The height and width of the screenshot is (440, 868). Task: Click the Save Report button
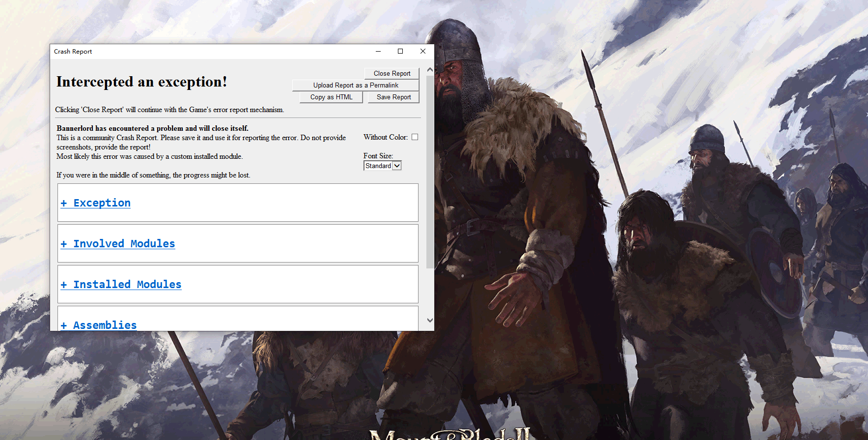[x=393, y=97]
